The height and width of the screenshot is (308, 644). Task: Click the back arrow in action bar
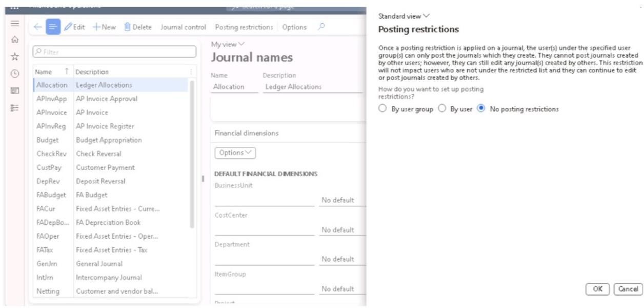click(x=37, y=27)
